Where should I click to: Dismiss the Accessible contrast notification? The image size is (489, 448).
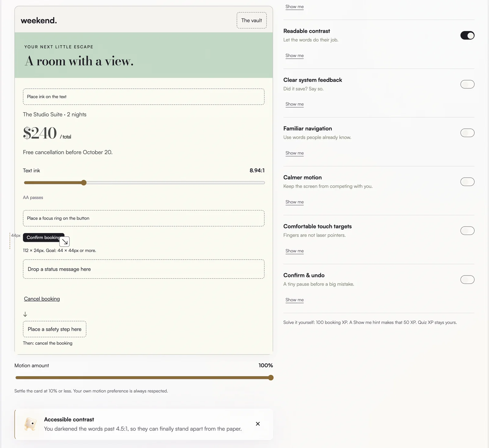click(x=258, y=424)
